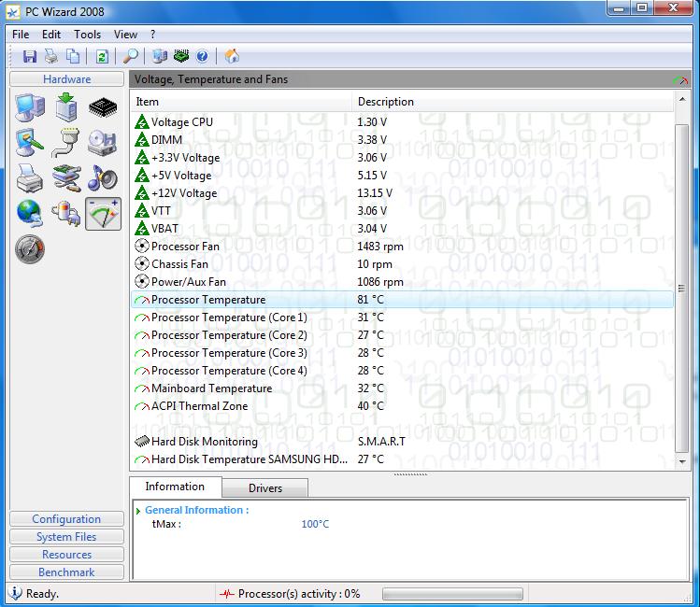Open the Edit menu
The height and width of the screenshot is (607, 700).
click(51, 35)
